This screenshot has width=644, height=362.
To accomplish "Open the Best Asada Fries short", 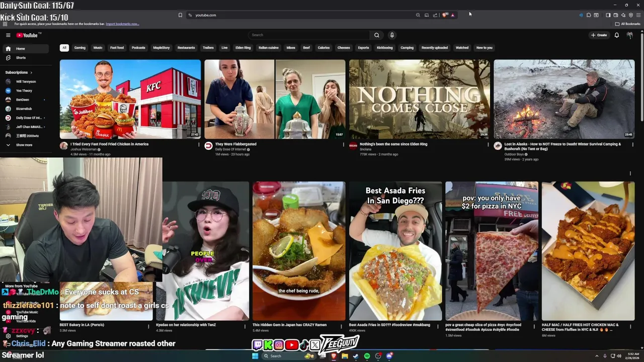I will (x=395, y=251).
